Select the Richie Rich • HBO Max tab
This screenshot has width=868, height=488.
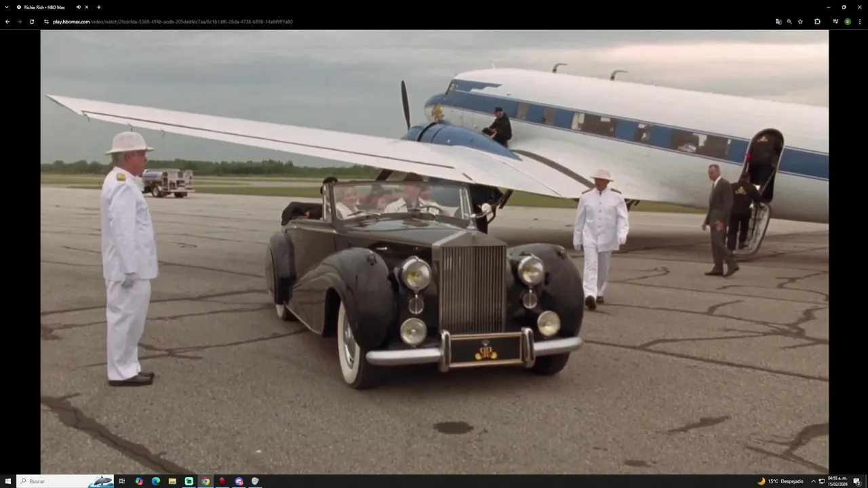tap(45, 7)
